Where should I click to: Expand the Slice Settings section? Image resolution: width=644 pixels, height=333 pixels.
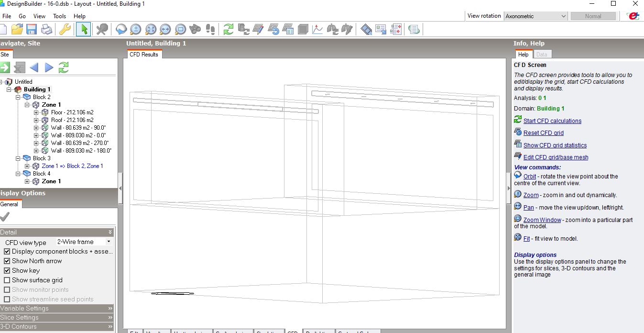point(57,317)
